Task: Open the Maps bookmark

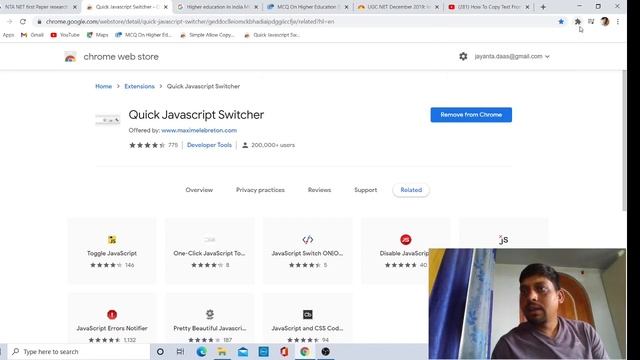Action: pos(98,35)
